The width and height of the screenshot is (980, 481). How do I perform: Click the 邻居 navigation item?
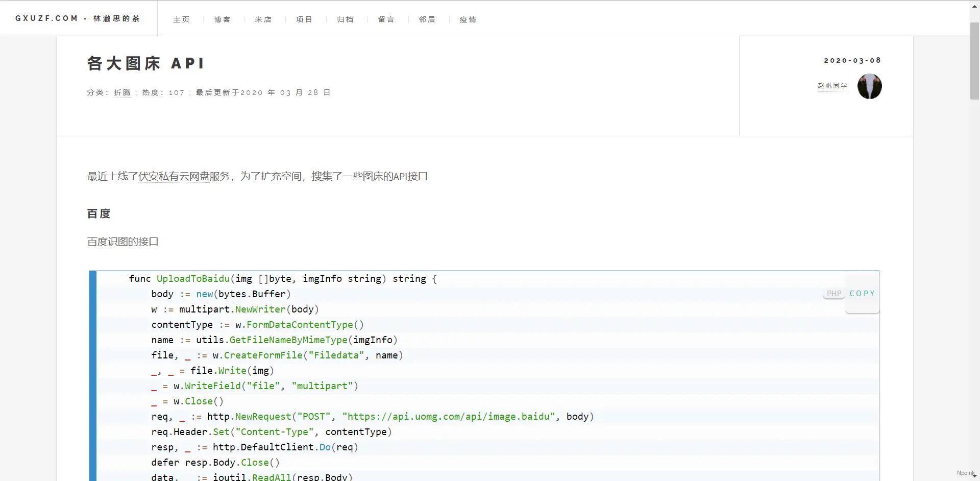pyautogui.click(x=427, y=19)
